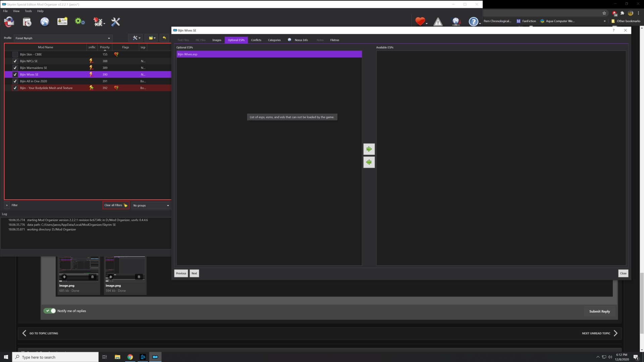Open Task View on the taskbar
Viewport: 644px width, 362px height.
pos(105,357)
